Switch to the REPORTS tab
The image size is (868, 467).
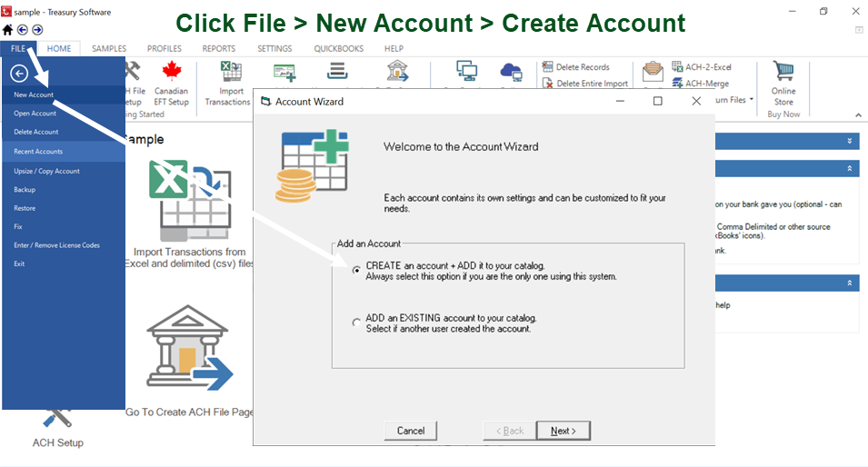pos(219,49)
